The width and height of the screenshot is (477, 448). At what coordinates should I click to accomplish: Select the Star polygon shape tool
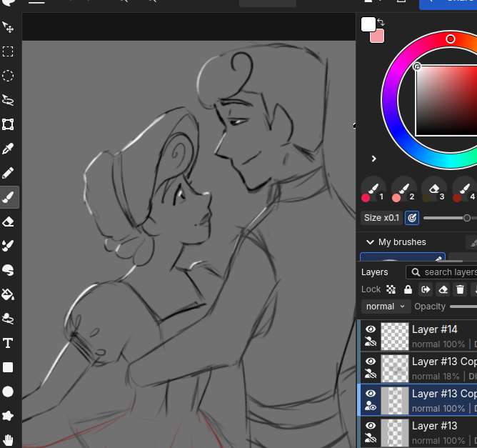tap(8, 416)
